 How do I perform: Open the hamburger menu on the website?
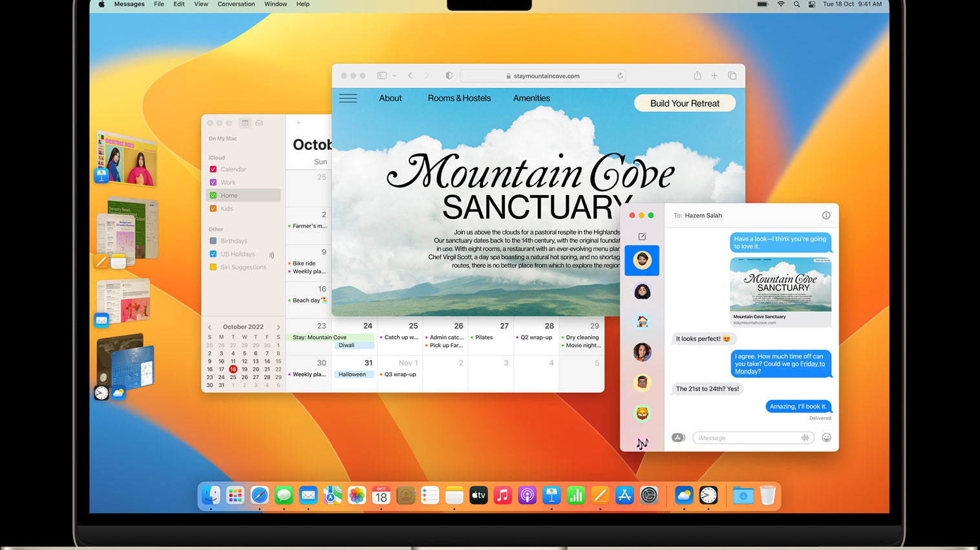click(x=348, y=98)
